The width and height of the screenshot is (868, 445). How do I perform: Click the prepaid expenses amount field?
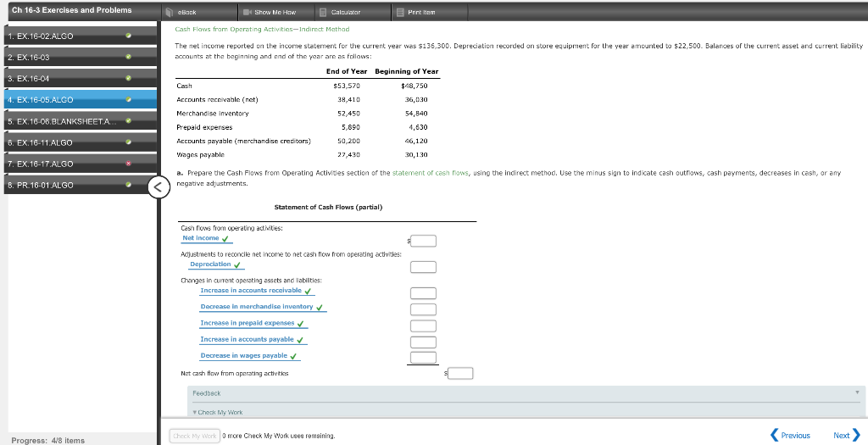(x=424, y=326)
